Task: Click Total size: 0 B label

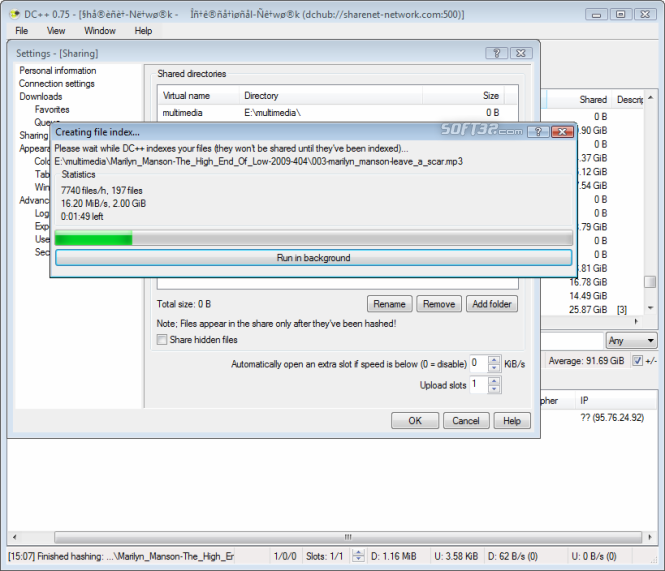Action: pyautogui.click(x=184, y=304)
